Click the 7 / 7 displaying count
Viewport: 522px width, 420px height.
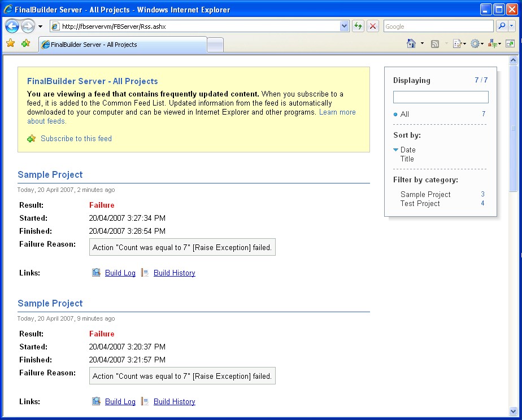[481, 80]
